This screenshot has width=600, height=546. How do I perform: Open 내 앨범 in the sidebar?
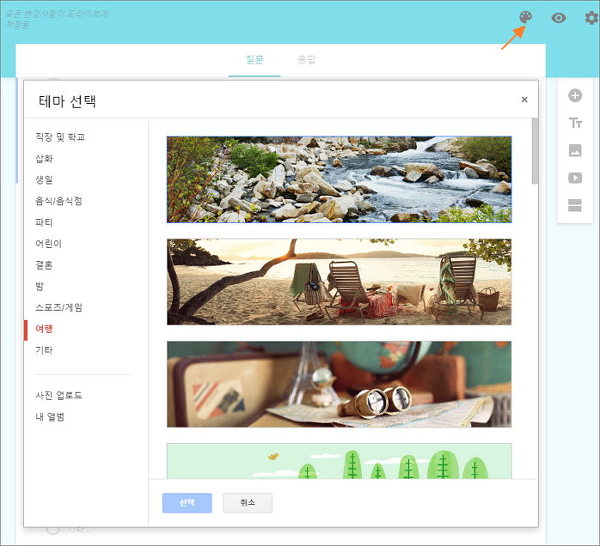(x=49, y=416)
